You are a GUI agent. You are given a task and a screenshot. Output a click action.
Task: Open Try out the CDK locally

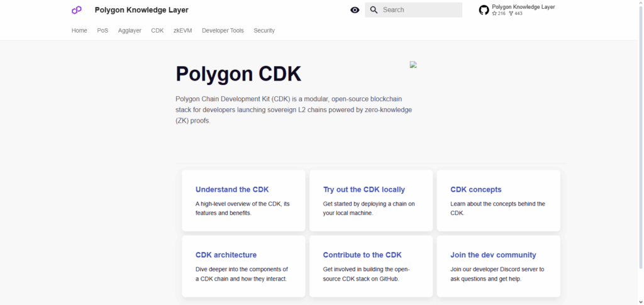pyautogui.click(x=371, y=201)
